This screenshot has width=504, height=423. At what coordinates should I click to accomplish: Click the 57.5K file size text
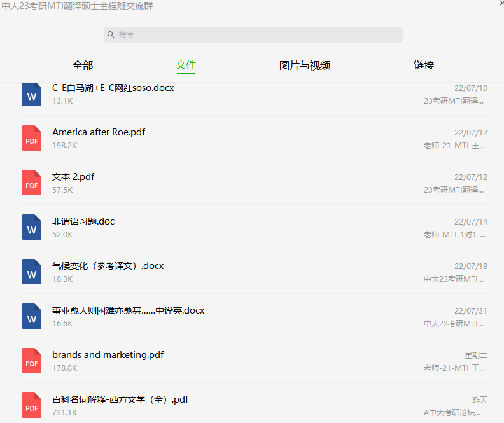pos(62,190)
